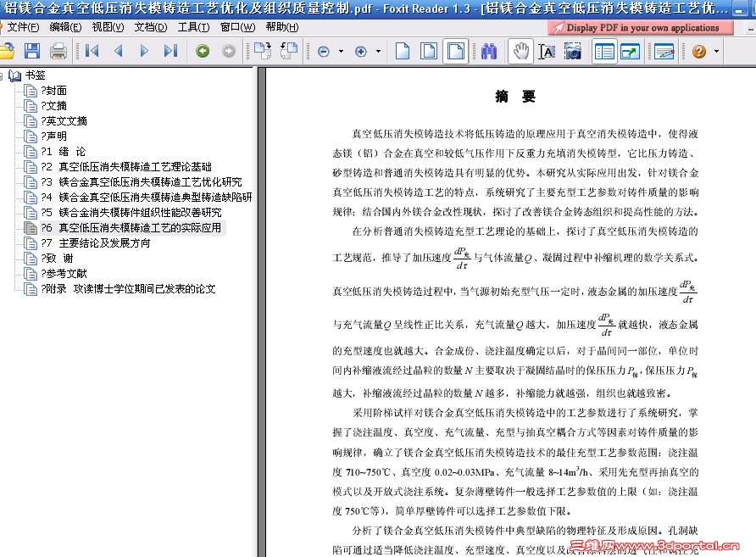Viewport: 756px width, 557px height.
Task: Click the zoom in plus icon
Action: coord(361,51)
